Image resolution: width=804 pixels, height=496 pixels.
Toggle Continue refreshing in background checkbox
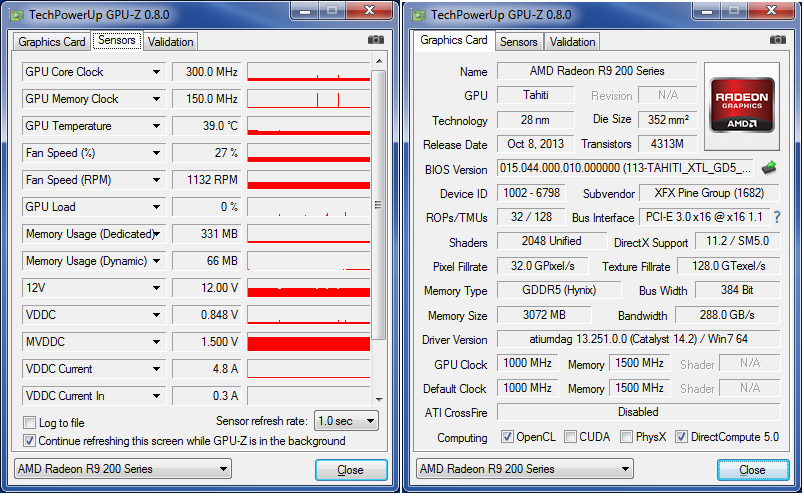coord(29,441)
